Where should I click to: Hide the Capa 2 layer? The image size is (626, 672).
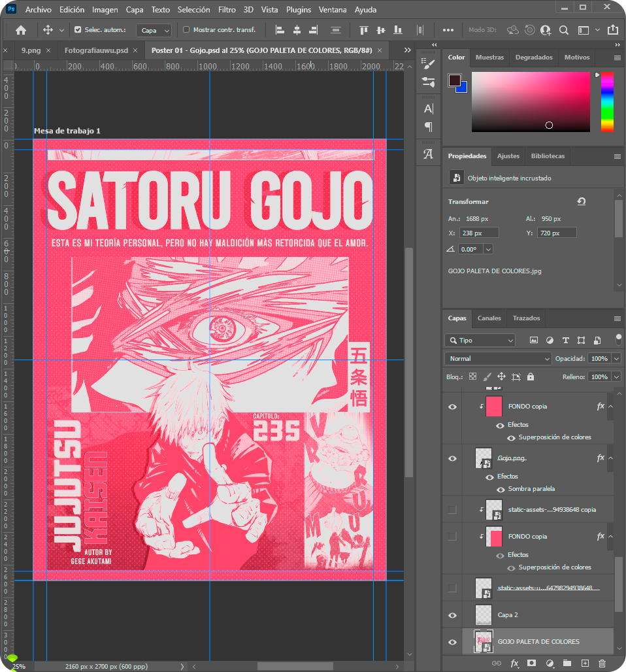pos(452,615)
